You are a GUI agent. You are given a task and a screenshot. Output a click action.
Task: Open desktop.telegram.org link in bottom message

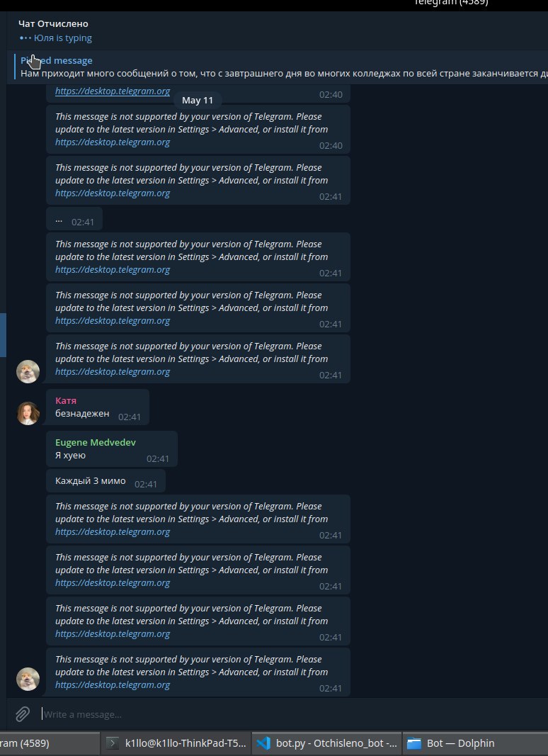(x=113, y=684)
